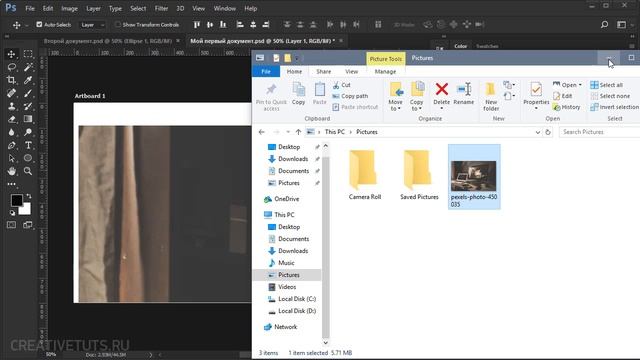Click New folder in Explorer ribbon
The height and width of the screenshot is (360, 640).
coord(491,96)
